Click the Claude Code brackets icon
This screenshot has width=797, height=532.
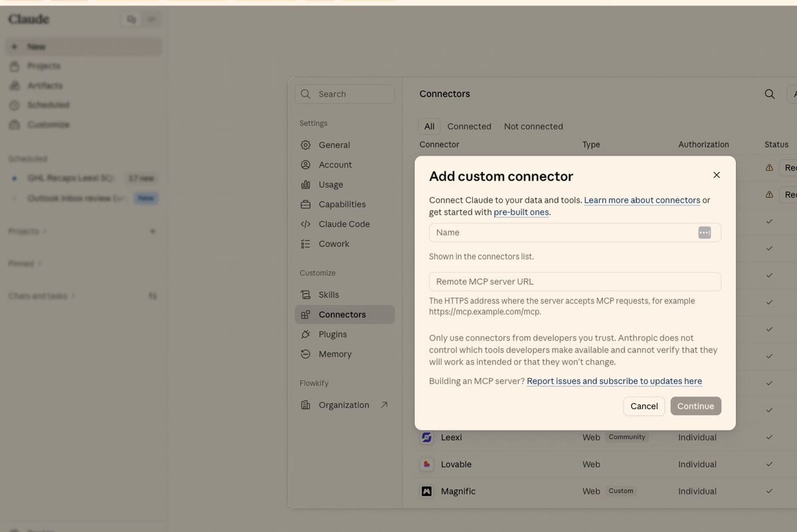pos(306,224)
